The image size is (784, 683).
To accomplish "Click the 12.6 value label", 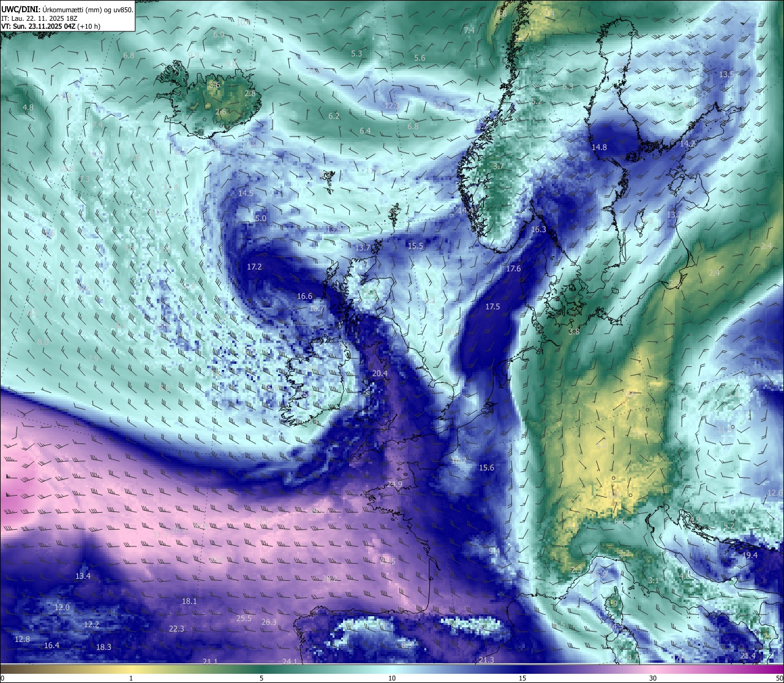I will pyautogui.click(x=775, y=494).
